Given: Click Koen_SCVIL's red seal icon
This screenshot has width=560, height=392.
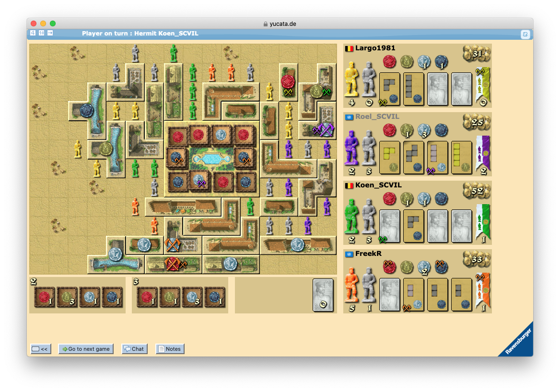Looking at the screenshot, I should pyautogui.click(x=389, y=199).
